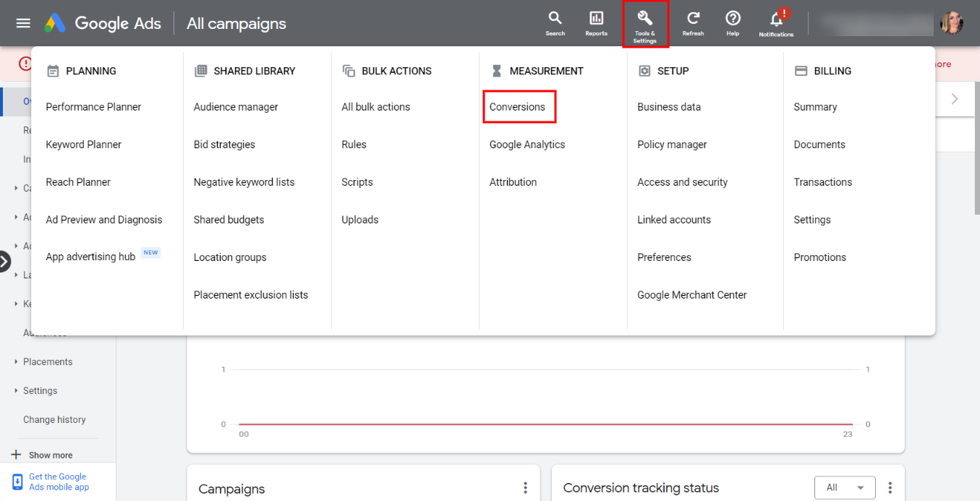Select Google Merchant Center under Setup

point(691,294)
